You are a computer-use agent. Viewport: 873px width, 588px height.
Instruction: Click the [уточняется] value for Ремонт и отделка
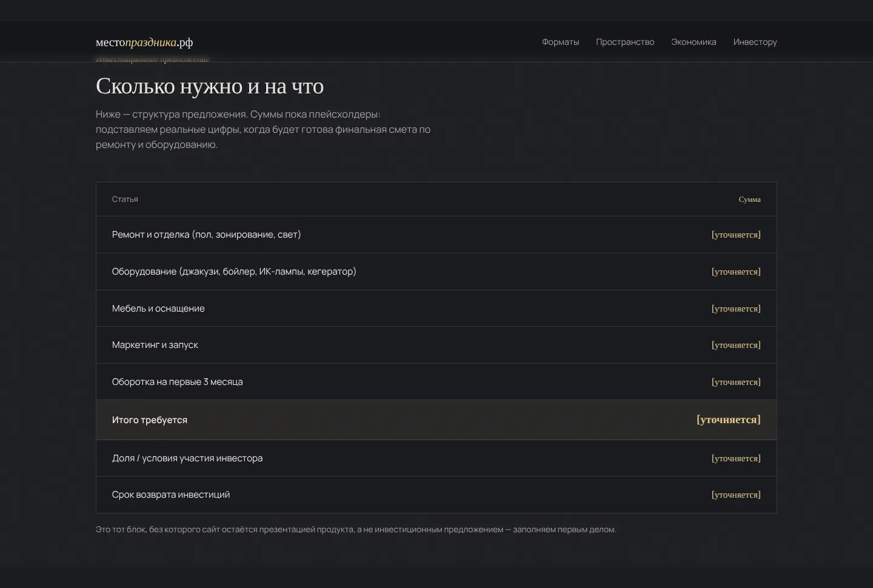click(736, 235)
